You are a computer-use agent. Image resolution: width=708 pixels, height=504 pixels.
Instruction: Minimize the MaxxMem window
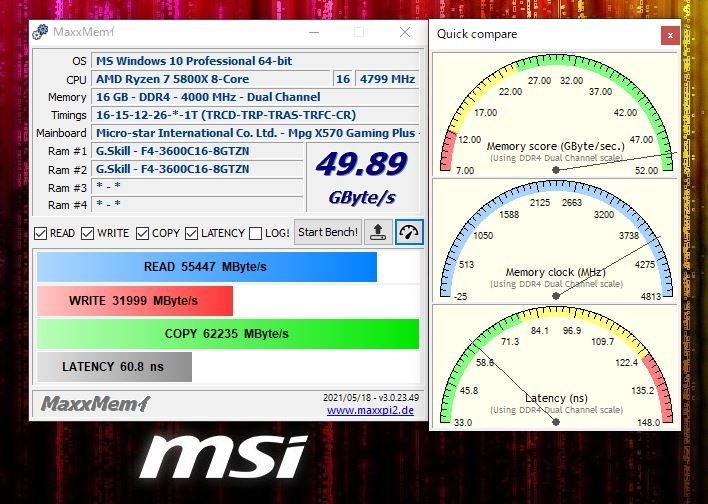(x=314, y=32)
